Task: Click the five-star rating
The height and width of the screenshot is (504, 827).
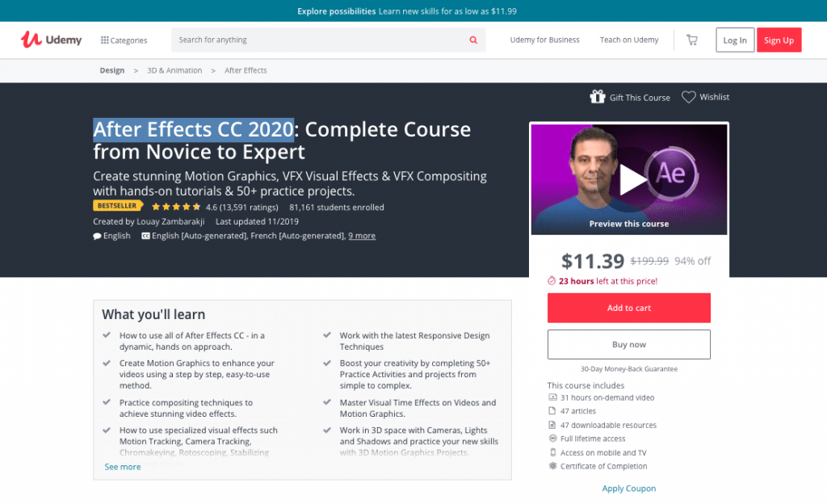Action: [175, 207]
